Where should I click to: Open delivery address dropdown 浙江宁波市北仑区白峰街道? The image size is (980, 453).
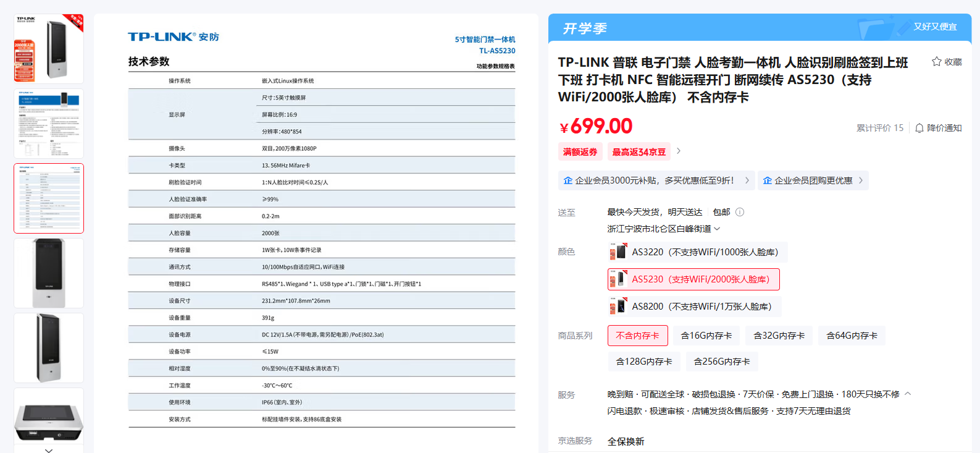pos(664,229)
